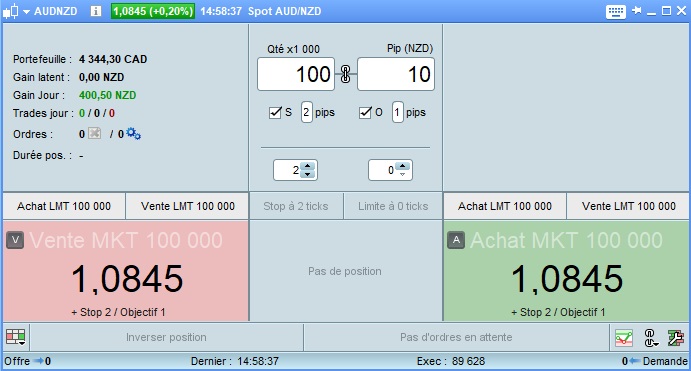Uncheck the O objective checkbox
This screenshot has width=691, height=371.
[x=365, y=112]
